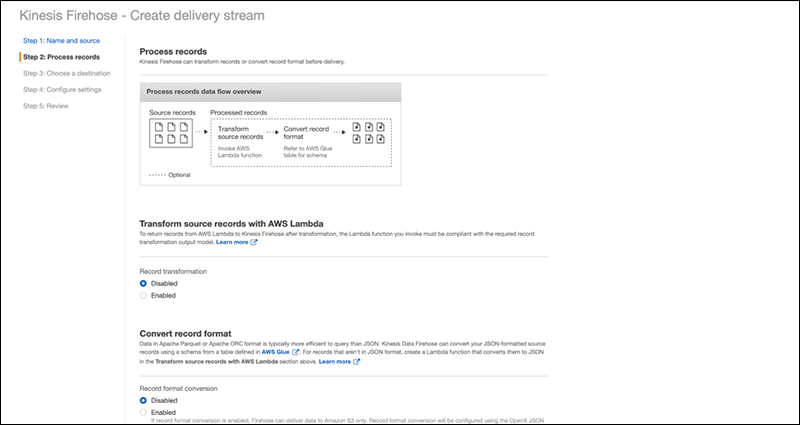Click the Transform source records diagram step

tap(240, 132)
